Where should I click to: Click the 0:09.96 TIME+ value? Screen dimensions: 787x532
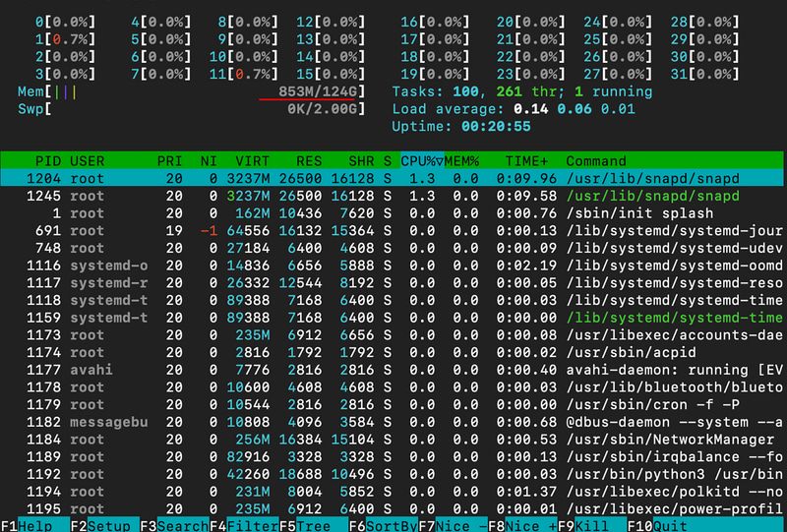(526, 178)
